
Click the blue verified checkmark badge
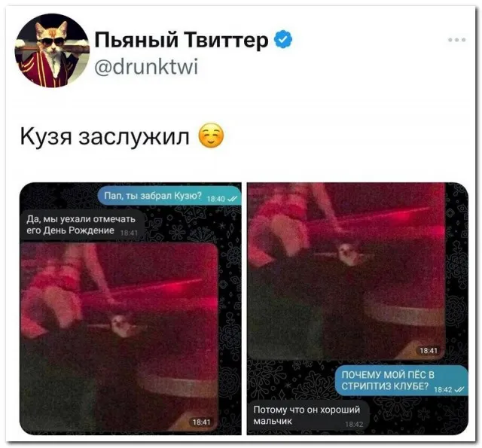point(282,39)
